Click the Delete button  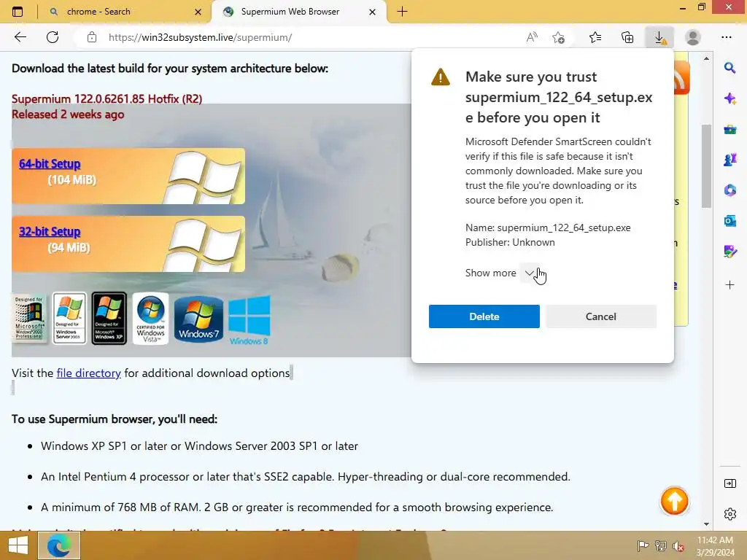[484, 316]
